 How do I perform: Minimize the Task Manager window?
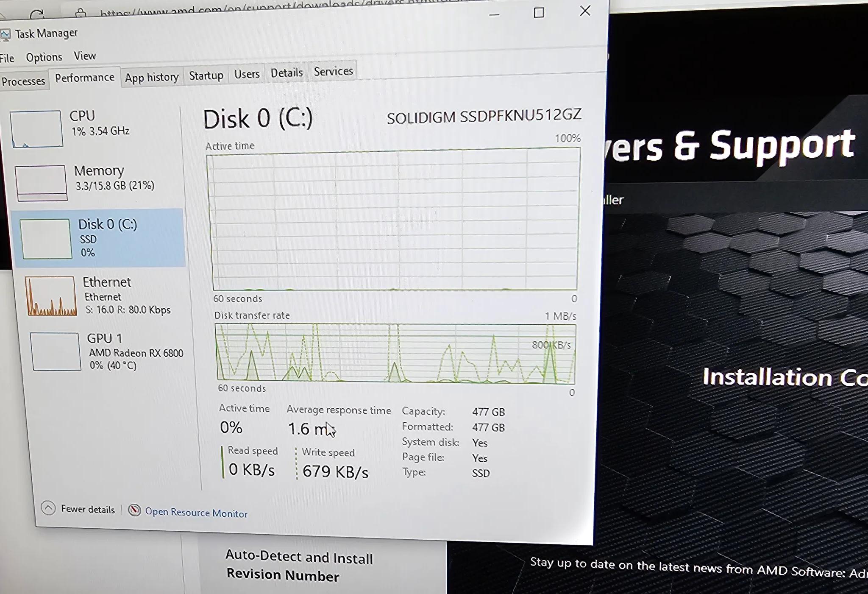494,15
